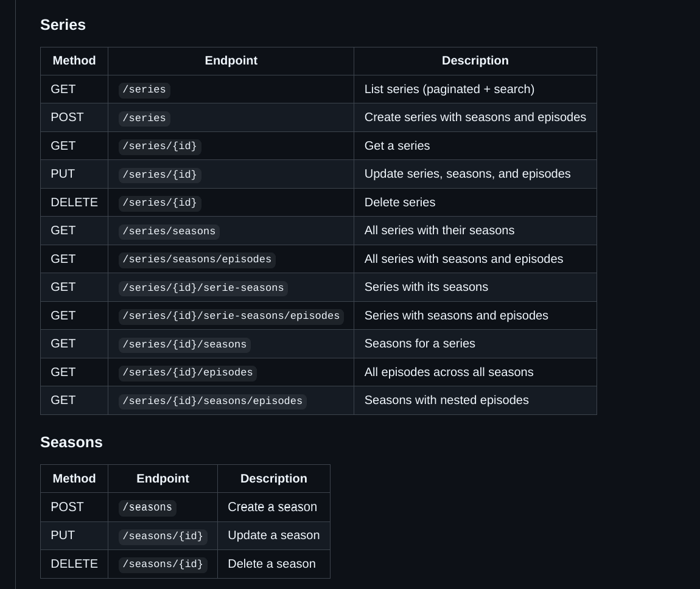The image size is (700, 589).
Task: Click the /series/{id}/seasons/episodes endpoint code
Action: coord(212,401)
